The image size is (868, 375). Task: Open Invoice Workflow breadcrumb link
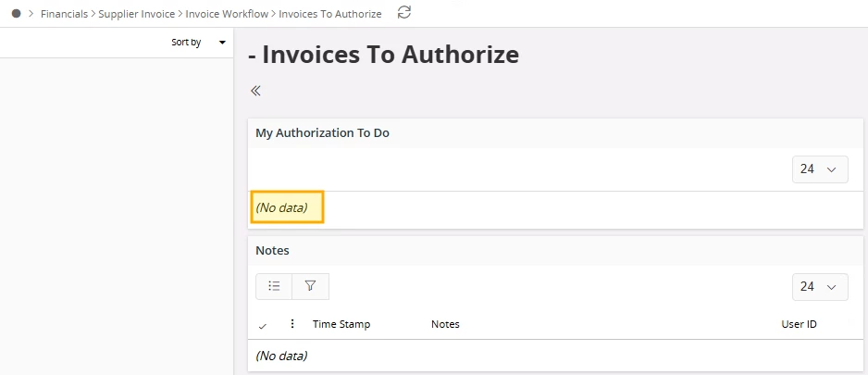pyautogui.click(x=226, y=14)
